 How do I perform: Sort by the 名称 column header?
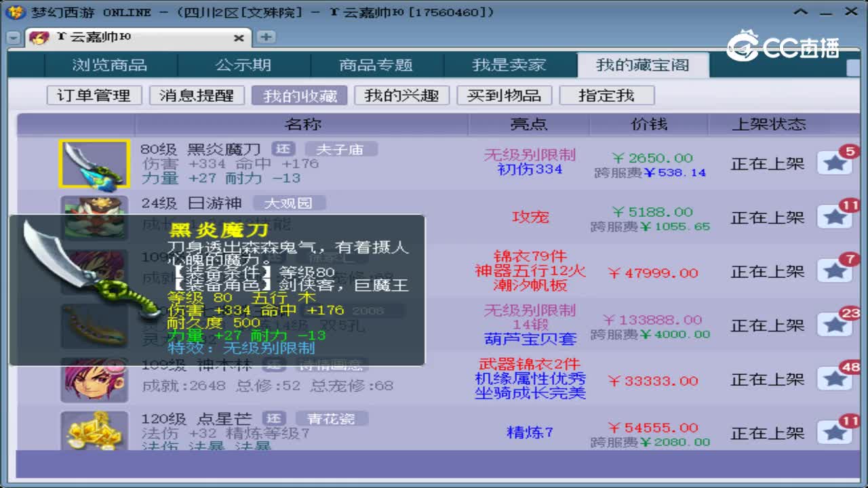click(x=302, y=124)
